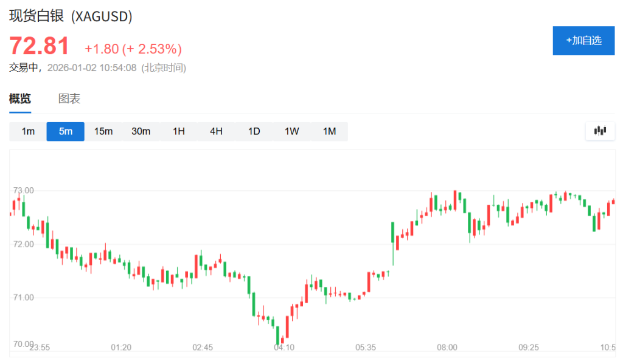
Task: View the 1D daily chart
Action: pos(254,131)
